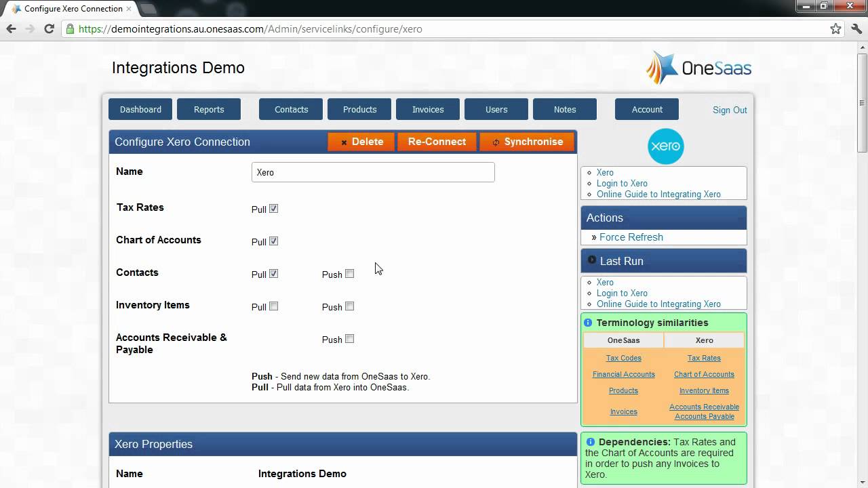Image resolution: width=868 pixels, height=488 pixels.
Task: Open the Tax Rates terminology link
Action: click(x=704, y=358)
